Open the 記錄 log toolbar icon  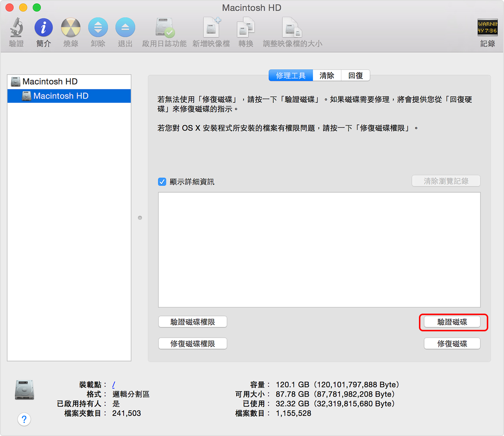pos(487,28)
